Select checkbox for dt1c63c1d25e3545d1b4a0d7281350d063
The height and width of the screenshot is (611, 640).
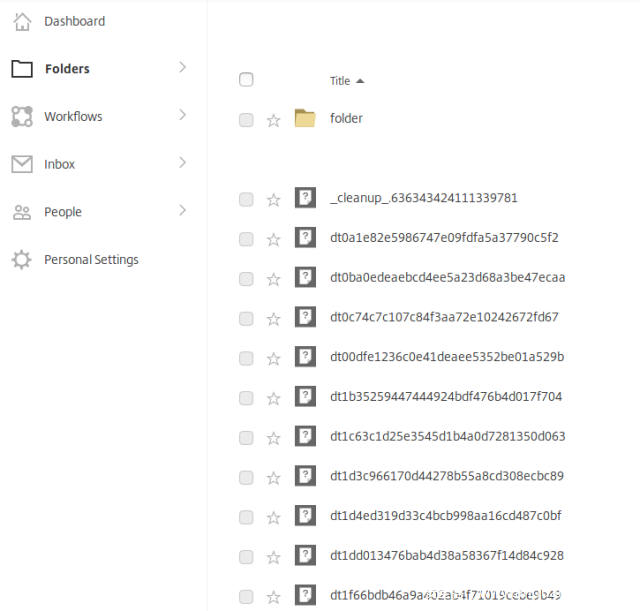coord(246,438)
